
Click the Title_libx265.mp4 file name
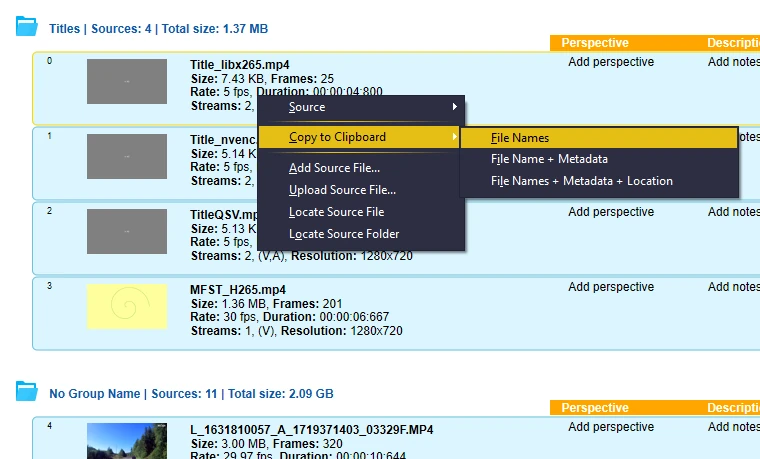[240, 65]
